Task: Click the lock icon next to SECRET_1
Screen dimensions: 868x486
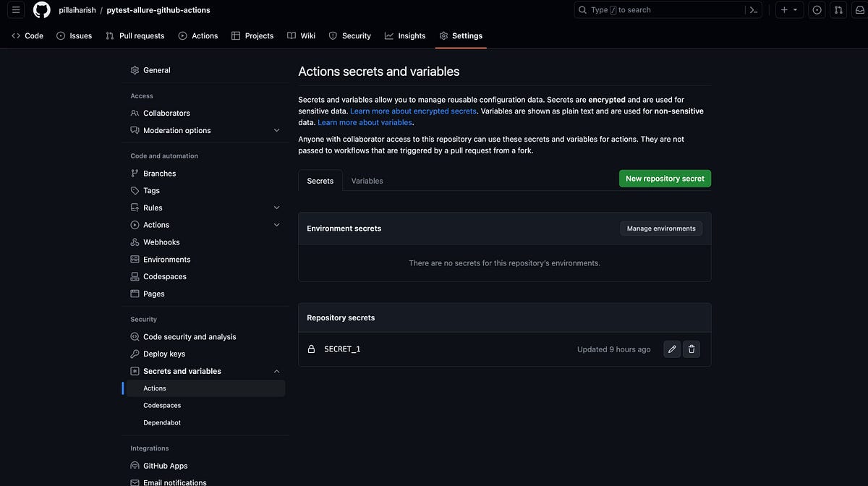Action: (310, 349)
